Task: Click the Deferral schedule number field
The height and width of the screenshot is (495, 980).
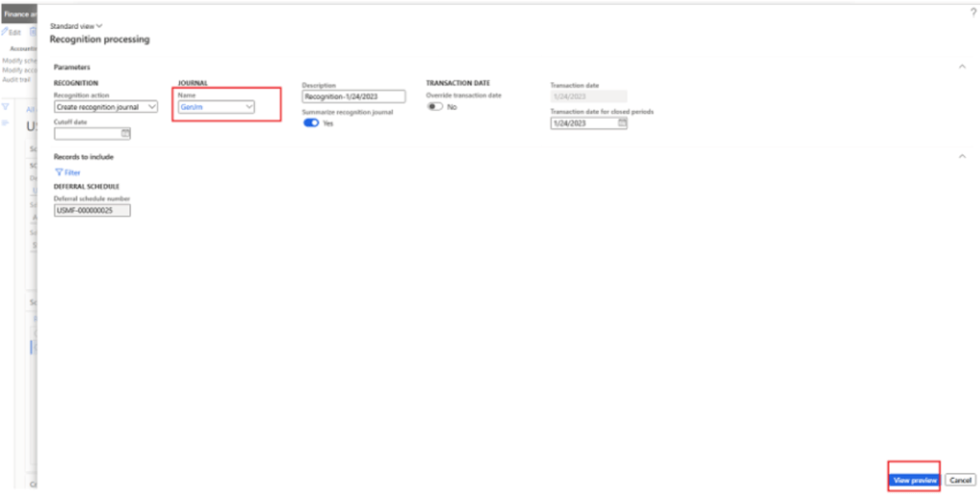Action: 92,211
